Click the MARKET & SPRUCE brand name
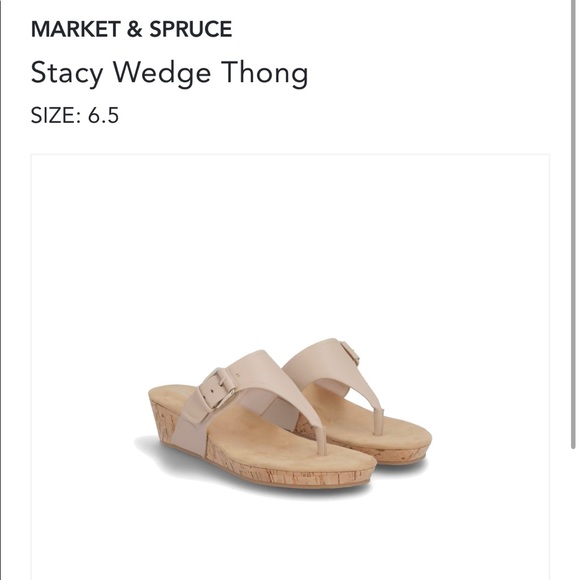 131,29
